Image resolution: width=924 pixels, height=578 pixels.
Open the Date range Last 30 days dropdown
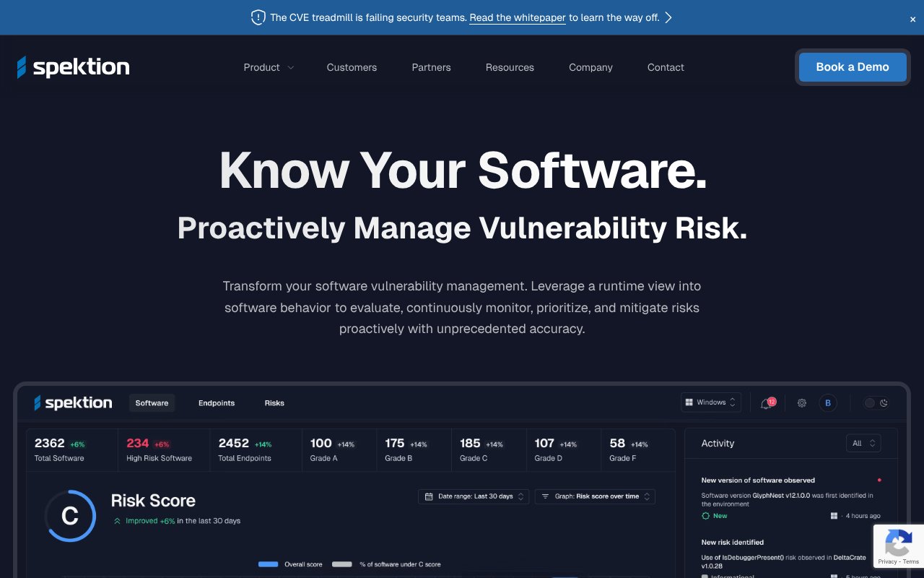tap(474, 496)
